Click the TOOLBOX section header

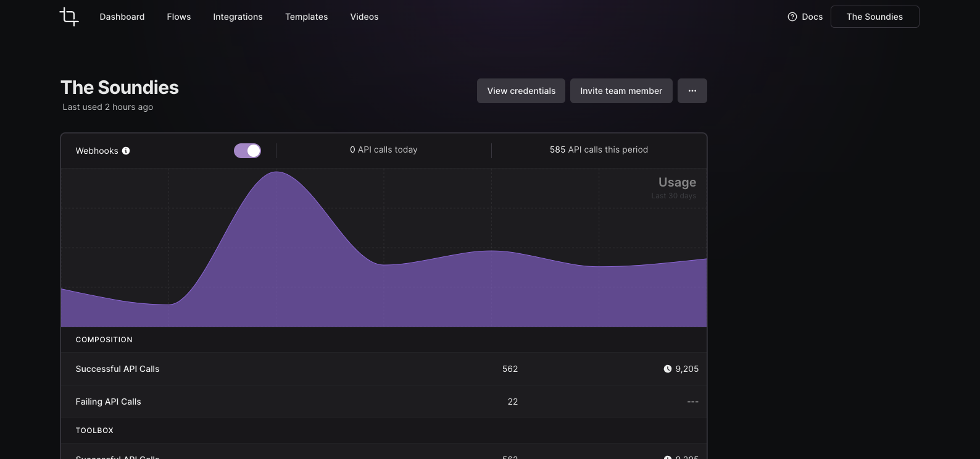click(x=94, y=431)
